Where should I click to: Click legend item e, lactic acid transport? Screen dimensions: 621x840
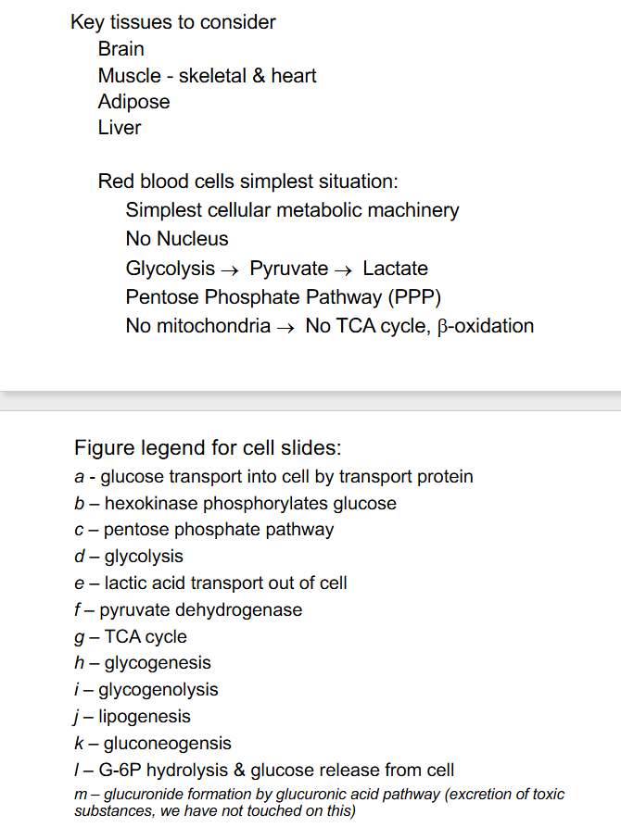tap(210, 583)
